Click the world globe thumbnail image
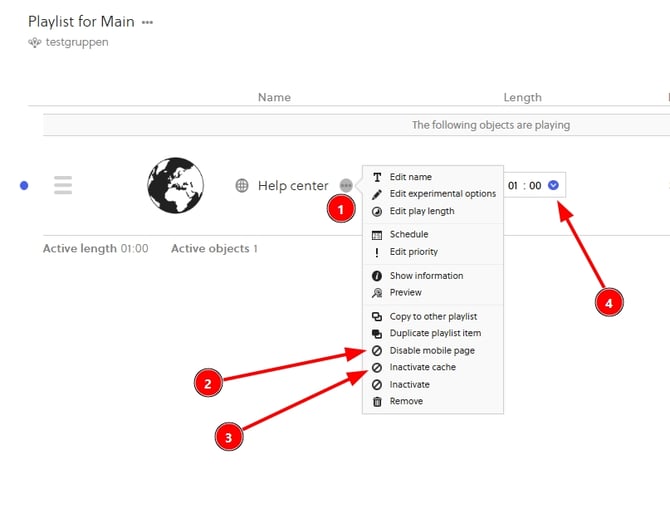This screenshot has width=670, height=518. (x=176, y=185)
